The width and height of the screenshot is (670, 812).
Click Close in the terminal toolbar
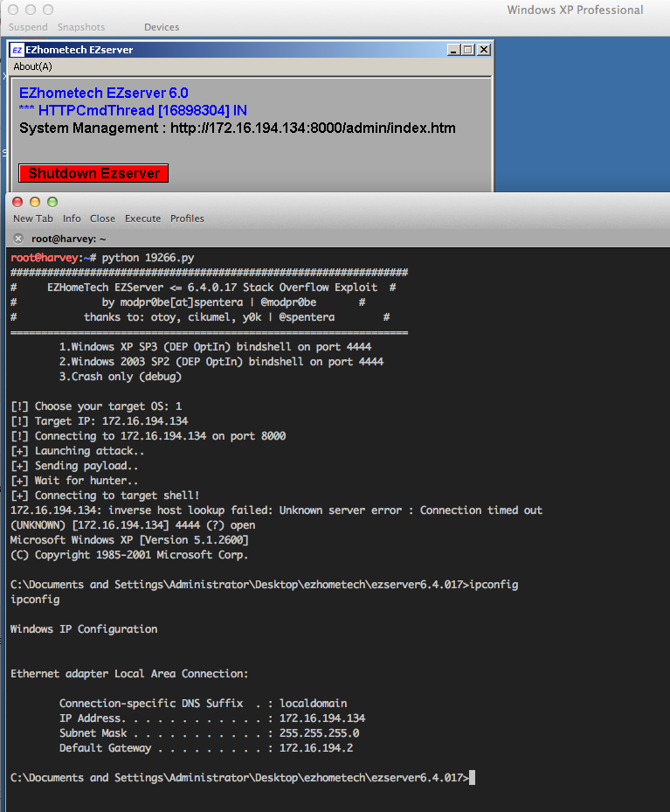102,219
